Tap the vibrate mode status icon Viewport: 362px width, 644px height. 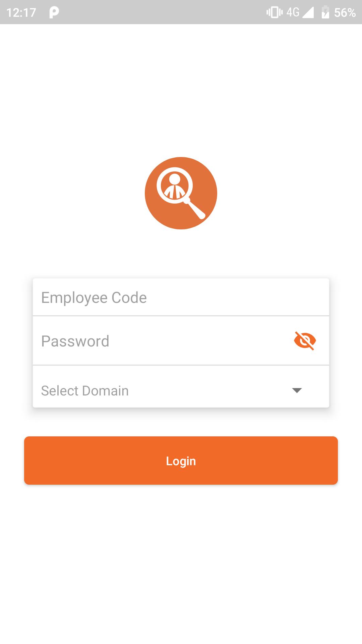[x=275, y=12]
